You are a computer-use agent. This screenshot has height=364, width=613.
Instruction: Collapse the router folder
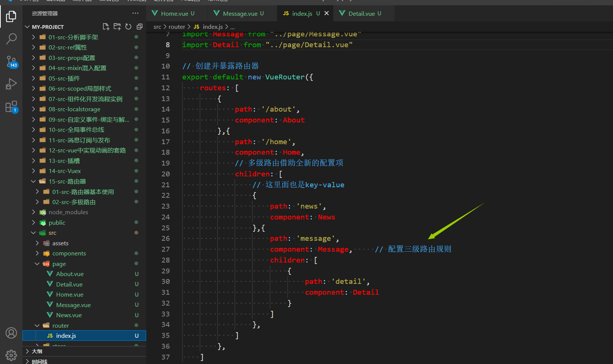tap(37, 325)
